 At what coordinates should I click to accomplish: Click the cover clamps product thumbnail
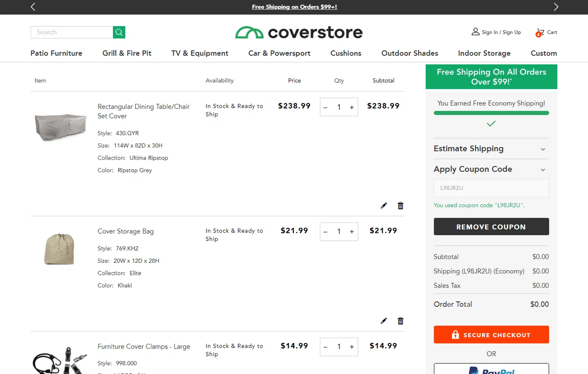60,360
